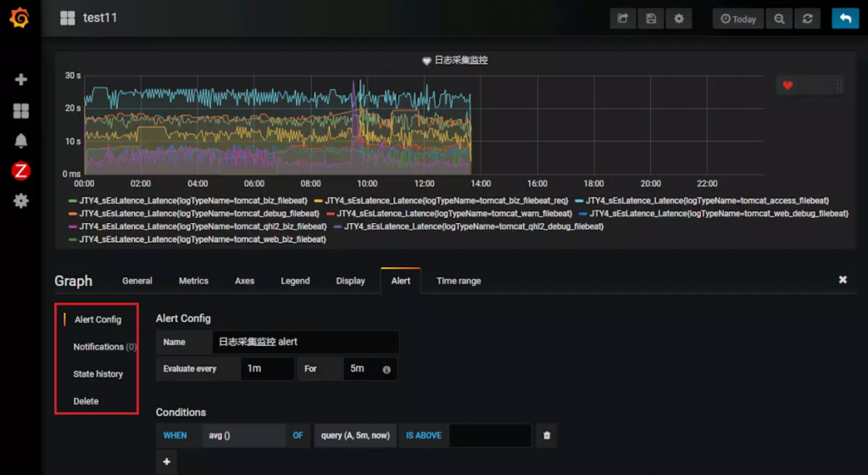Change the IS ABOVE evaluator type
Screen dimensions: 868x475
[424, 435]
